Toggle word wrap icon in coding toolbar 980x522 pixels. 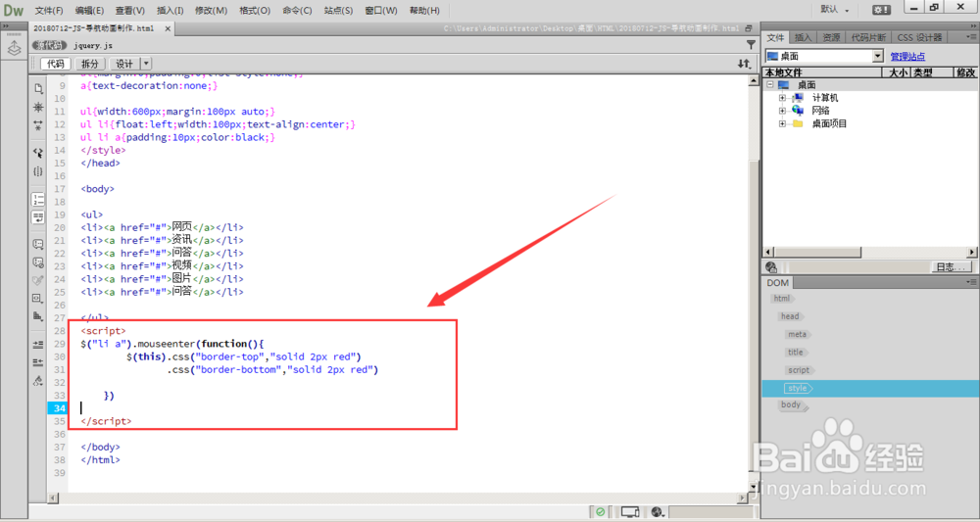38,216
